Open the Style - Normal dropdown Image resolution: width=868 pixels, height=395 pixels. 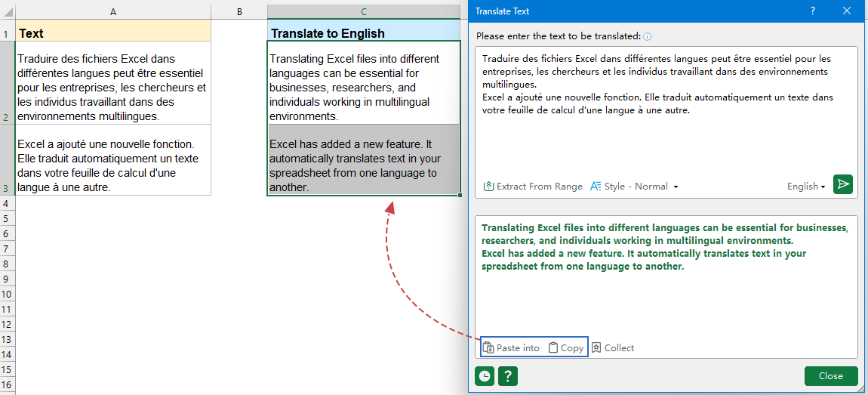(x=634, y=187)
